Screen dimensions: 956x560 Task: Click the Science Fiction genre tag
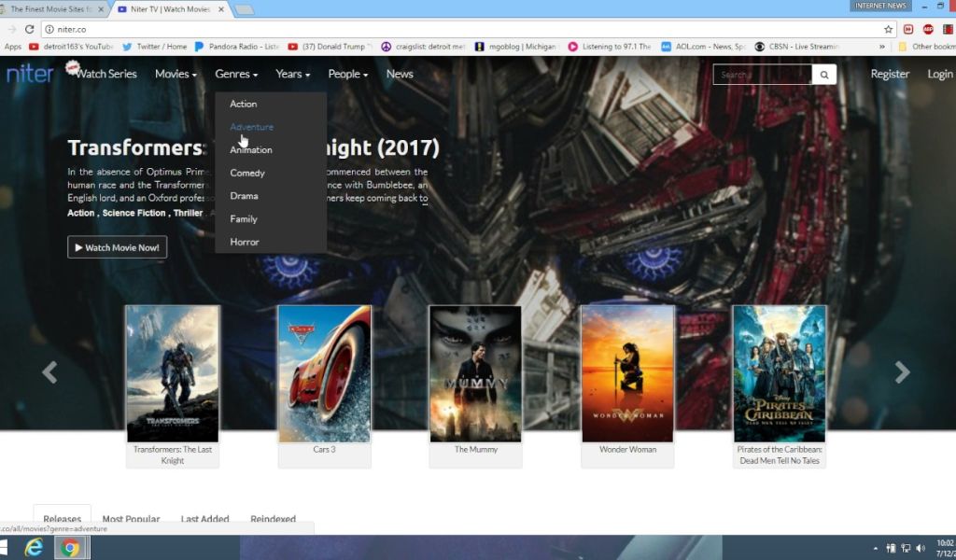coord(134,213)
